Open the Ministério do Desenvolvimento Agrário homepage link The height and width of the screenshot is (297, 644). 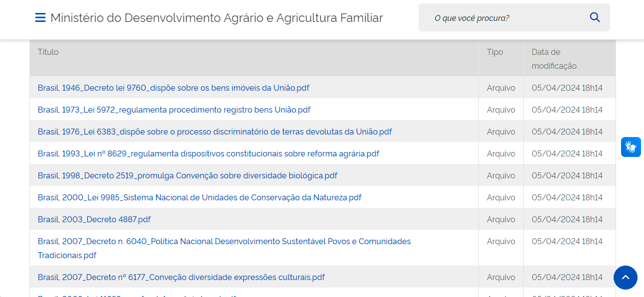[x=216, y=18]
